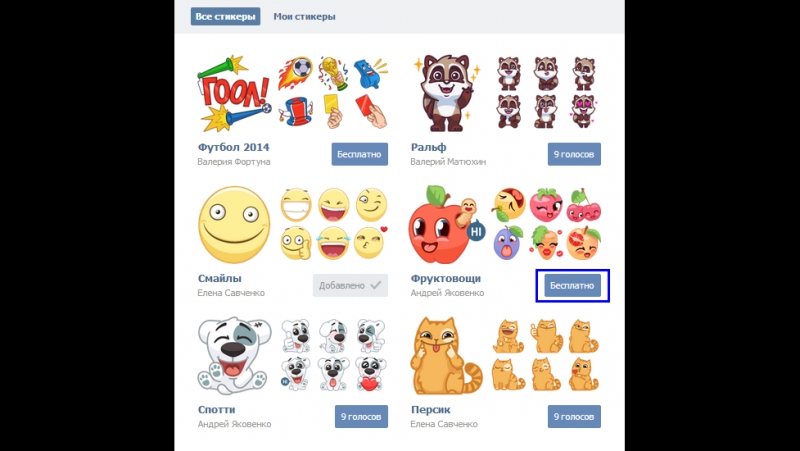Click the large orange Персик cat sticker
Screen dimensions: 800x451
coord(445,356)
